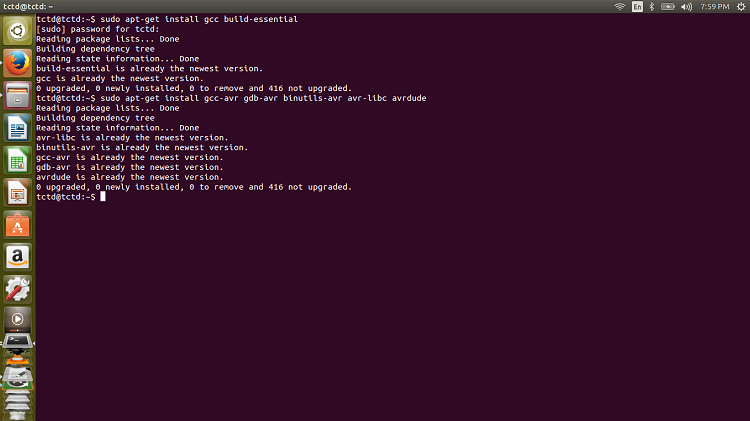Open the Ubuntu Dash search launcher

pos(17,31)
